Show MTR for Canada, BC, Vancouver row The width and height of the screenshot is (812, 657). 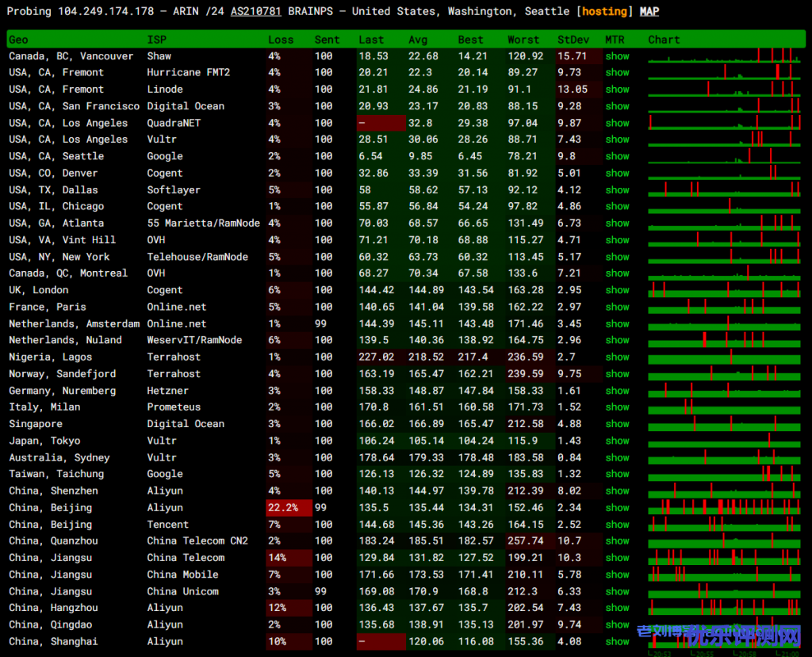617,56
